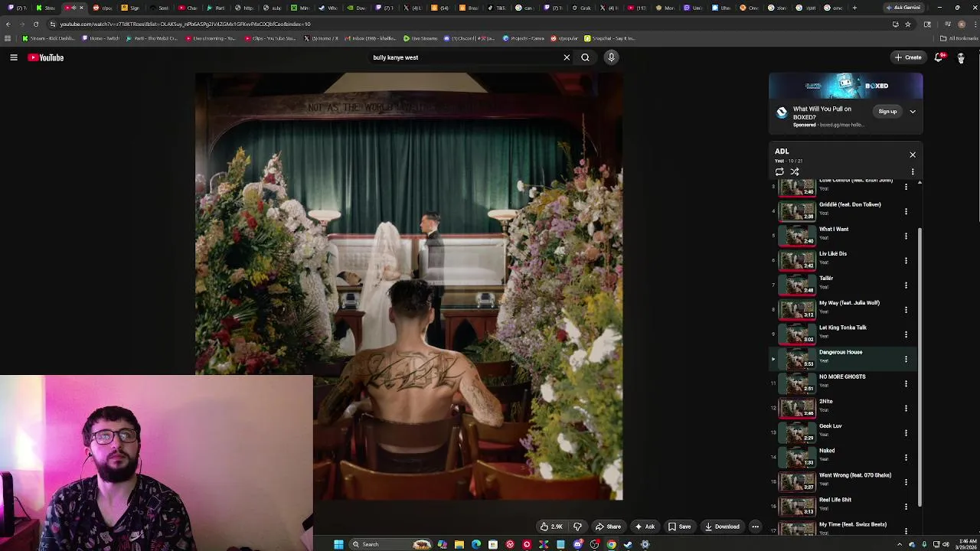Image resolution: width=980 pixels, height=551 pixels.
Task: Toggle shuffle playlist for ADL
Action: (795, 172)
